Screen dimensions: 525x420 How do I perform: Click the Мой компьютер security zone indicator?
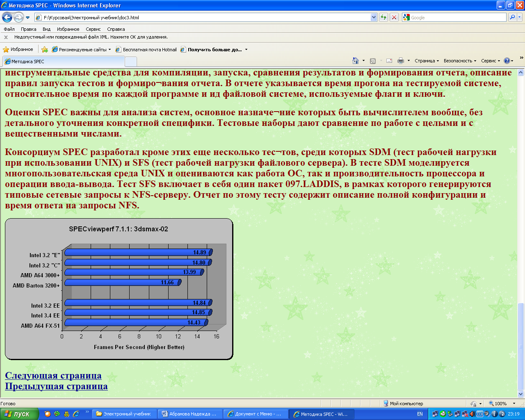pos(403,404)
